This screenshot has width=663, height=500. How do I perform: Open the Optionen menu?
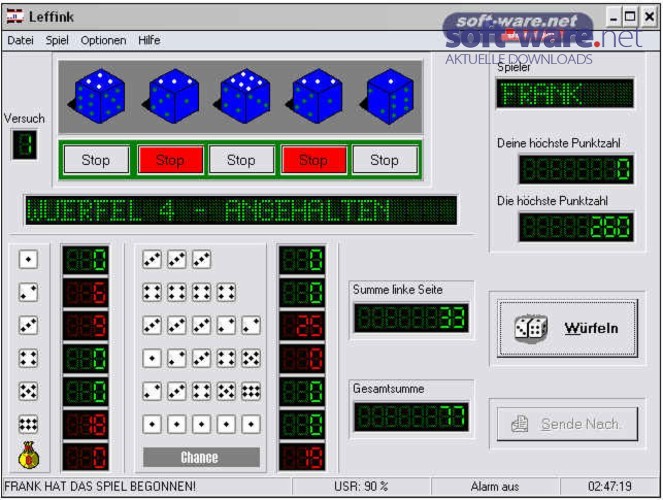[x=103, y=41]
